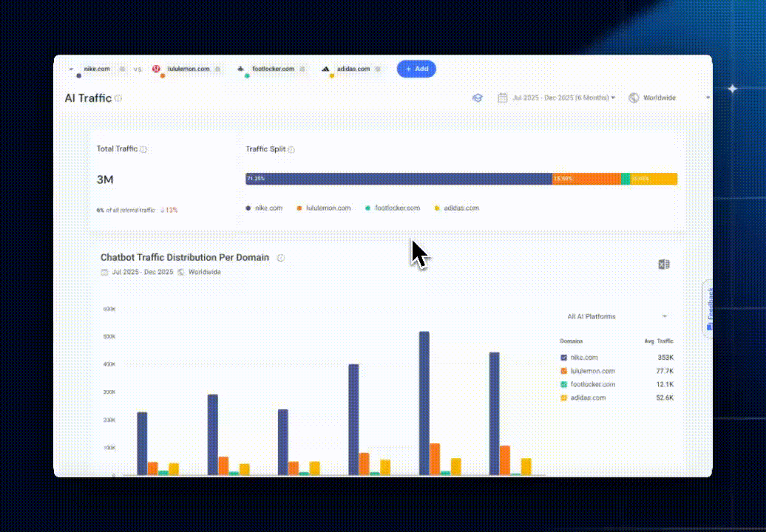Click the globe icon beside Worldwide
The width and height of the screenshot is (766, 532).
click(634, 98)
